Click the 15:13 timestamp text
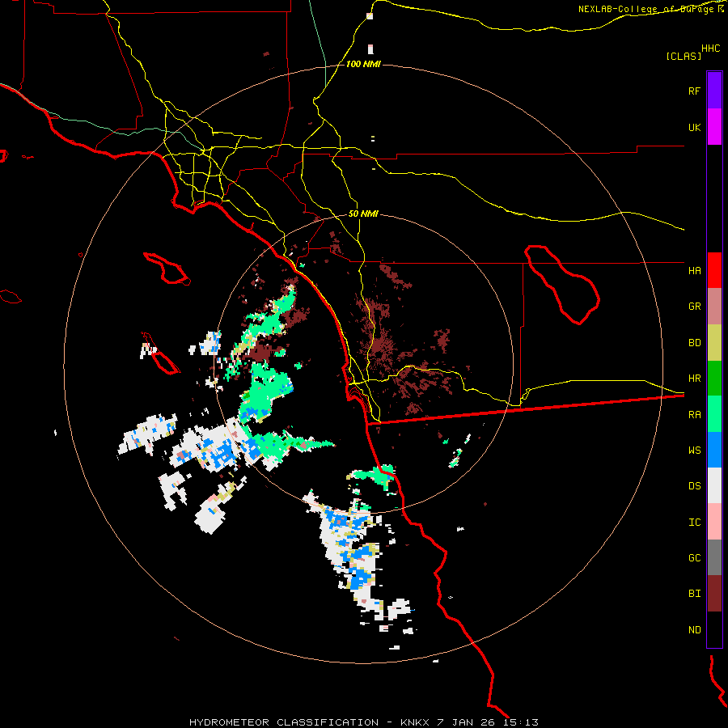Viewport: 728px width, 728px height. pyautogui.click(x=523, y=722)
